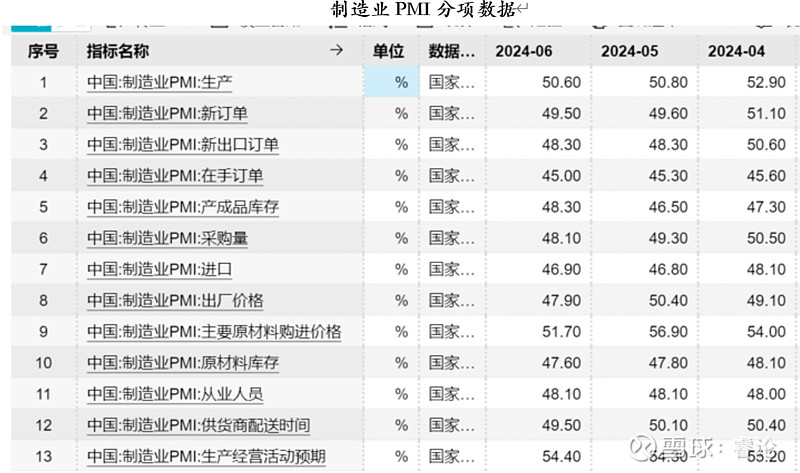This screenshot has height=473, width=800.
Task: Click the 中国:制造业PMI:新出口订单 indicator
Action: [182, 145]
